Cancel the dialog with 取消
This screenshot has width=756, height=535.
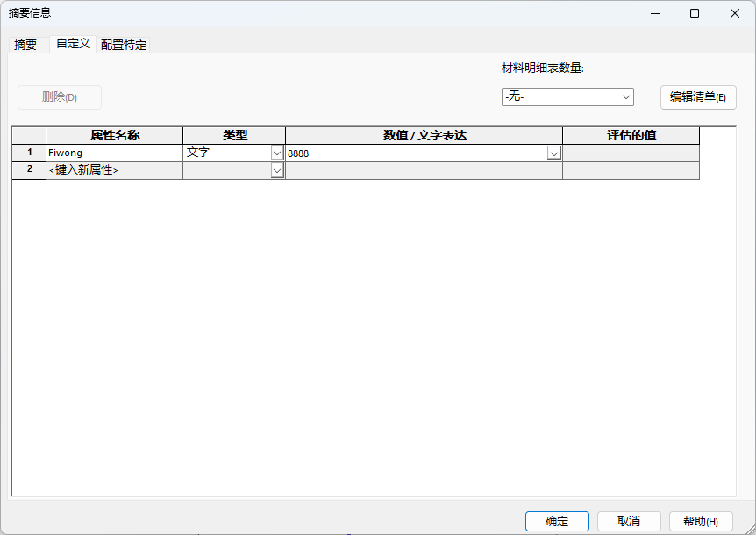click(629, 521)
